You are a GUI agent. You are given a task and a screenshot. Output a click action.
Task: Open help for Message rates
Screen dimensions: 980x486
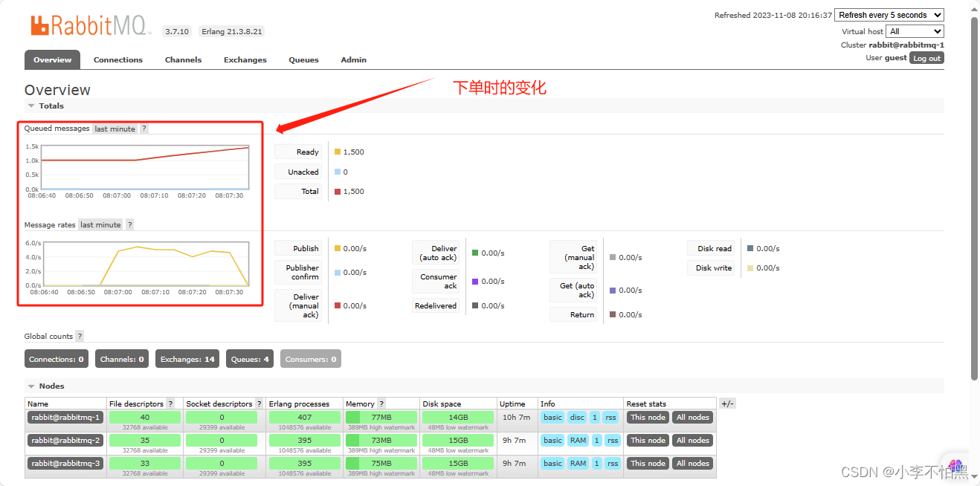pyautogui.click(x=129, y=224)
